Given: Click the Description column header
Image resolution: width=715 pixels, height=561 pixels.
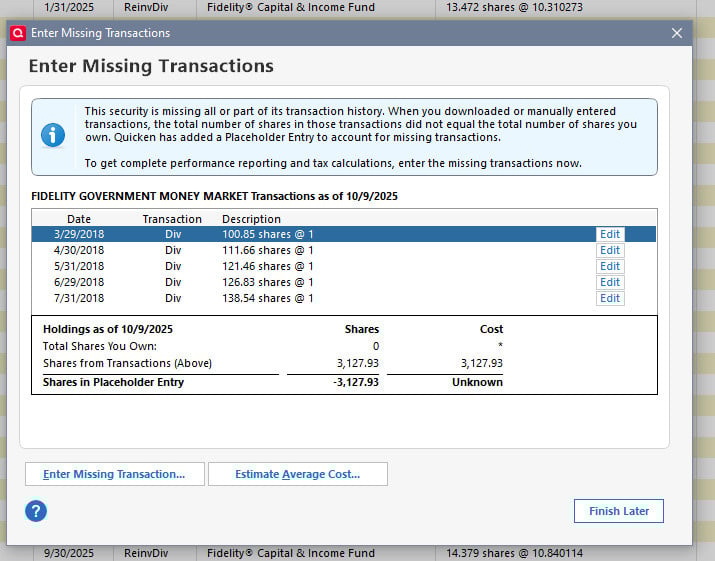Looking at the screenshot, I should [x=251, y=219].
